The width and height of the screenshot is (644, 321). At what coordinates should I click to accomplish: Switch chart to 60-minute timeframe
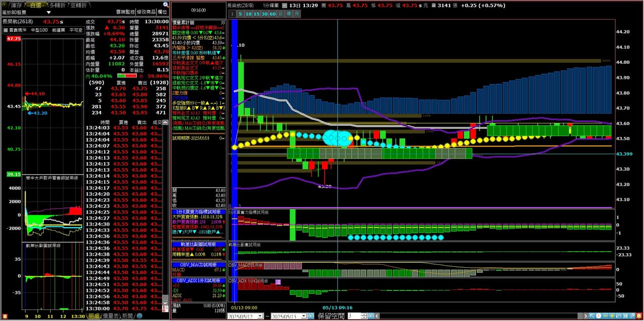(273, 14)
